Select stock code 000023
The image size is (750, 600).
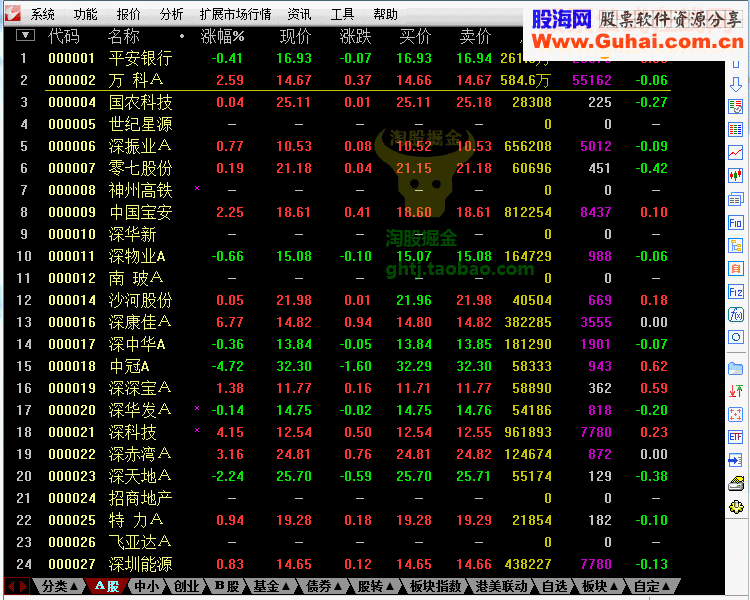[72, 476]
